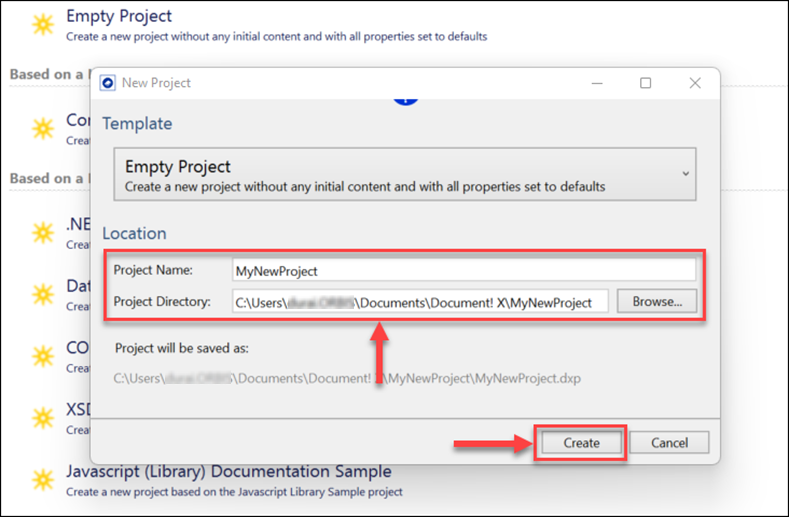
Task: Open the Empty Project template combo box
Action: click(400, 175)
